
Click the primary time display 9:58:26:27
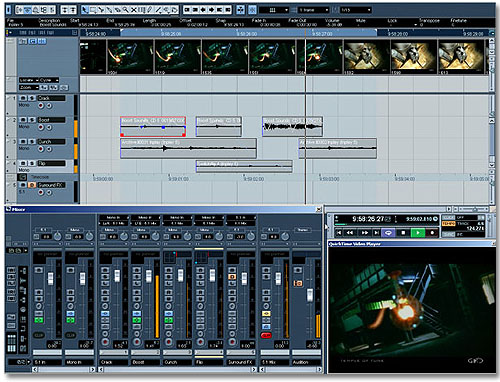click(x=368, y=219)
